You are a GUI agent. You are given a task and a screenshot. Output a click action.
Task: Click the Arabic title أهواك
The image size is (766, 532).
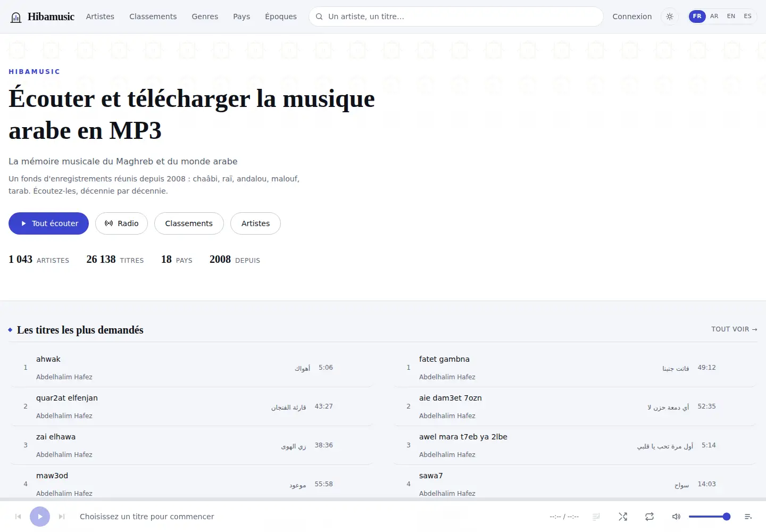point(303,368)
